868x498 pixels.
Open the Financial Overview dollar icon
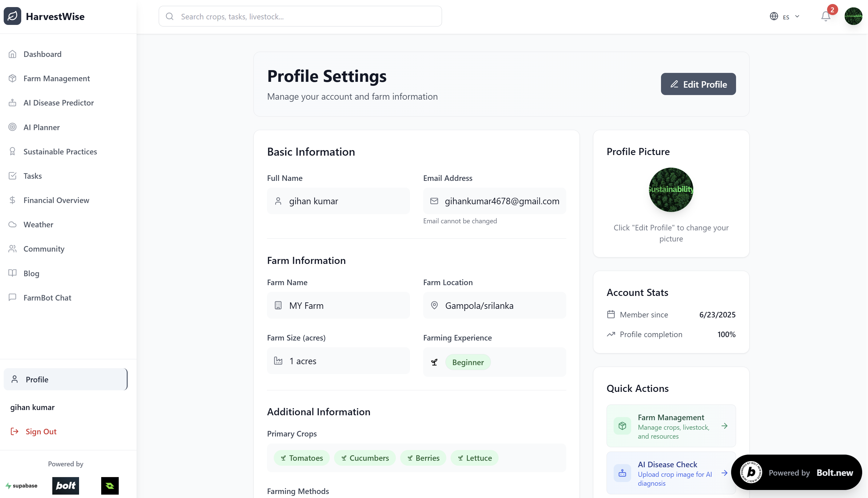pyautogui.click(x=13, y=200)
